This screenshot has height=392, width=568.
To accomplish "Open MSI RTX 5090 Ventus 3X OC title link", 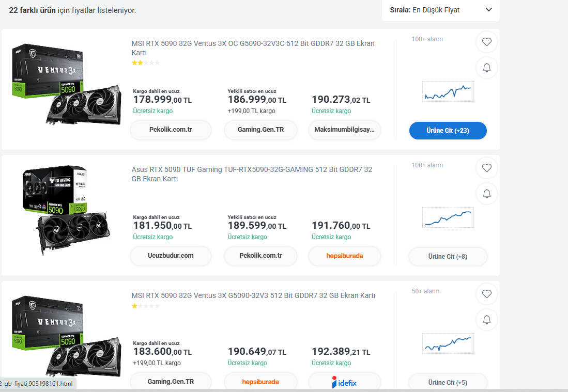I will (x=253, y=48).
